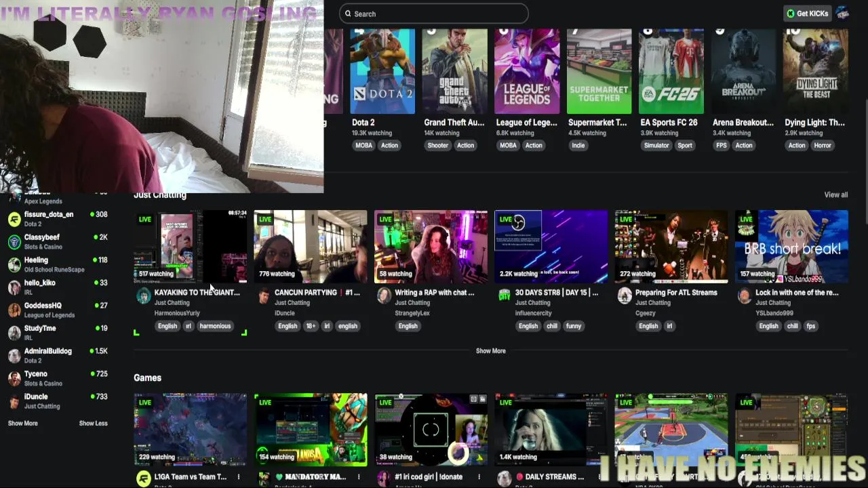Open hello_kiko avatar in sidebar
Screen dimensions: 868x488
click(14, 287)
